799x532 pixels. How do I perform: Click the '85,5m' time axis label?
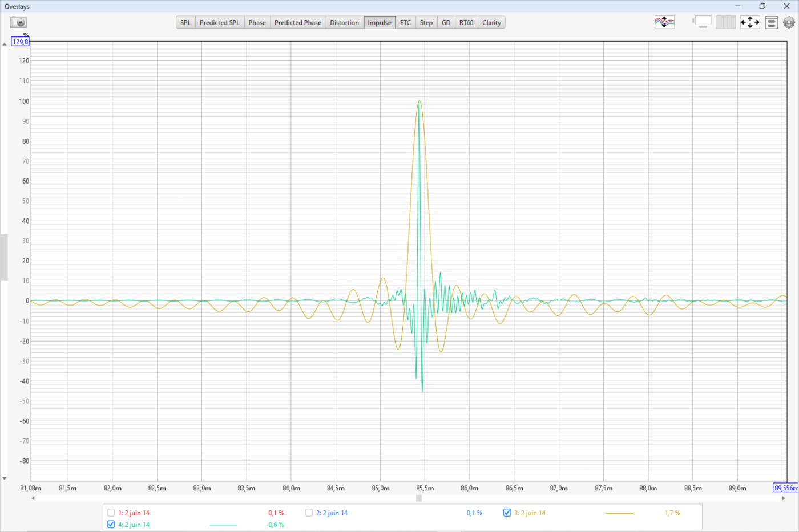pyautogui.click(x=425, y=488)
